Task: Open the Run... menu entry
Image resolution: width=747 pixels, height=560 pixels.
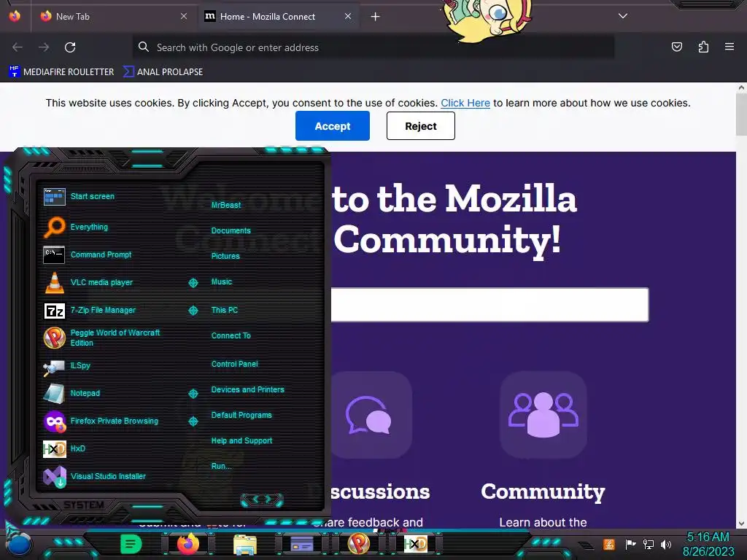Action: (x=222, y=466)
